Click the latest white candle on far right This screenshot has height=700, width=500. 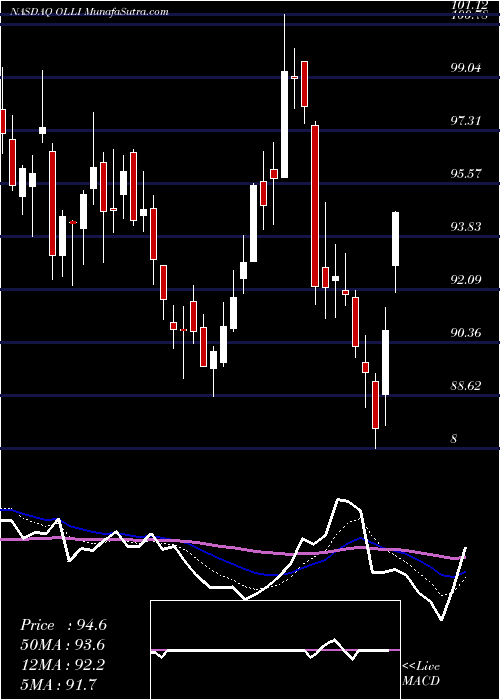[396, 239]
